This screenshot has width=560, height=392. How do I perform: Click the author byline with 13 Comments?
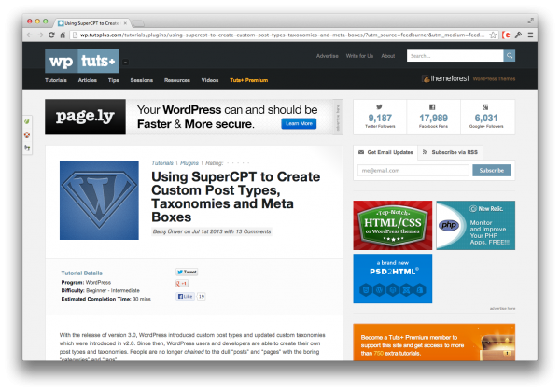coord(212,231)
